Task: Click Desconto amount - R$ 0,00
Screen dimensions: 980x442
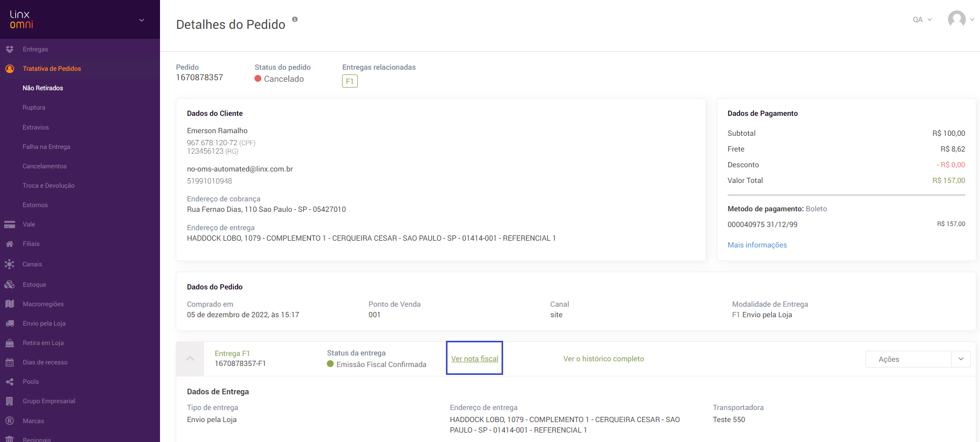Action: pos(951,165)
